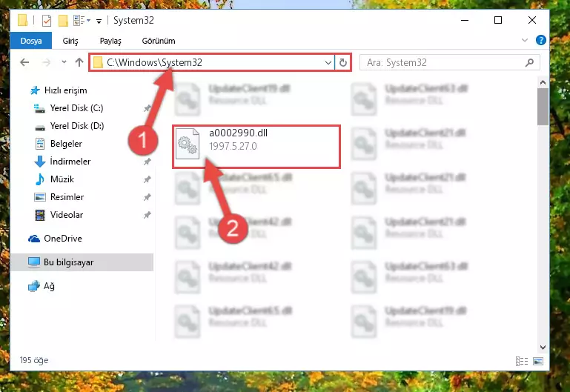570x392 pixels.
Task: Click the pin icon next to Resimler
Action: pos(148,197)
